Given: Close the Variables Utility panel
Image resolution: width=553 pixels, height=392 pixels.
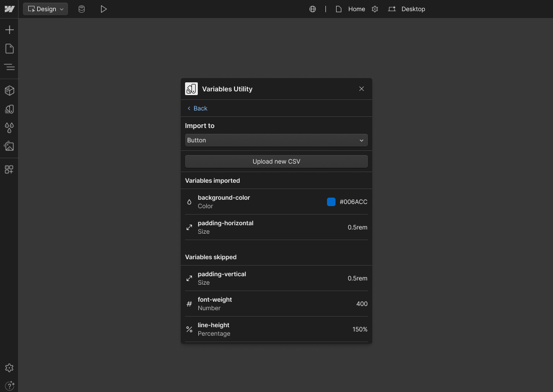Looking at the screenshot, I should [x=362, y=89].
